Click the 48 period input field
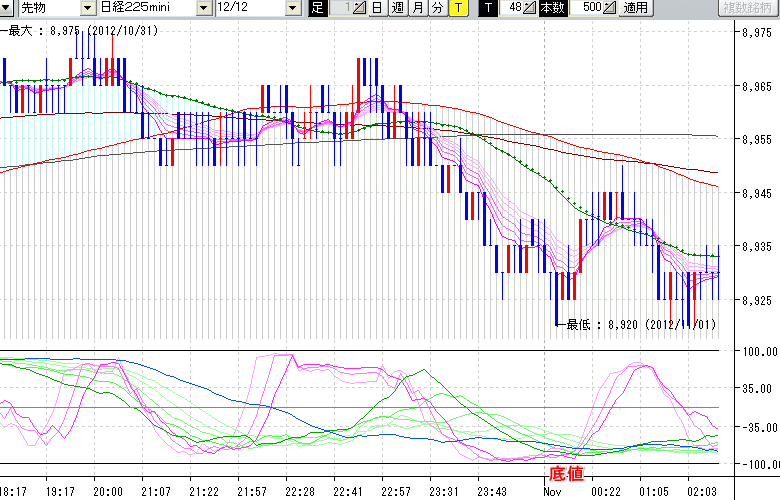 coord(512,8)
